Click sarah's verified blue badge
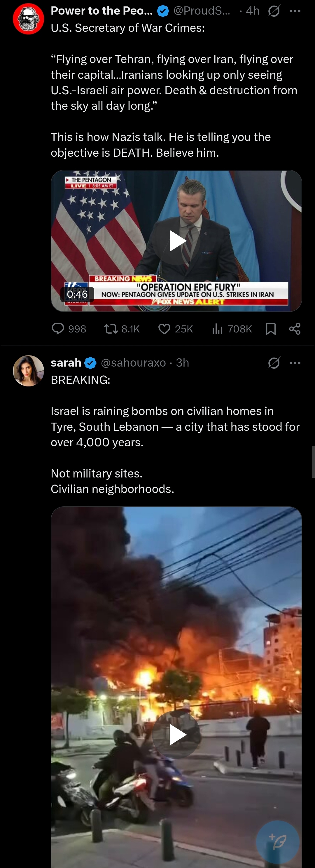 tap(90, 363)
